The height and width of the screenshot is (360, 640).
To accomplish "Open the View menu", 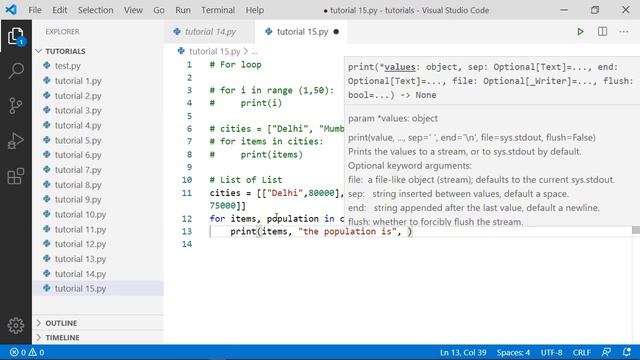I will point(133,10).
